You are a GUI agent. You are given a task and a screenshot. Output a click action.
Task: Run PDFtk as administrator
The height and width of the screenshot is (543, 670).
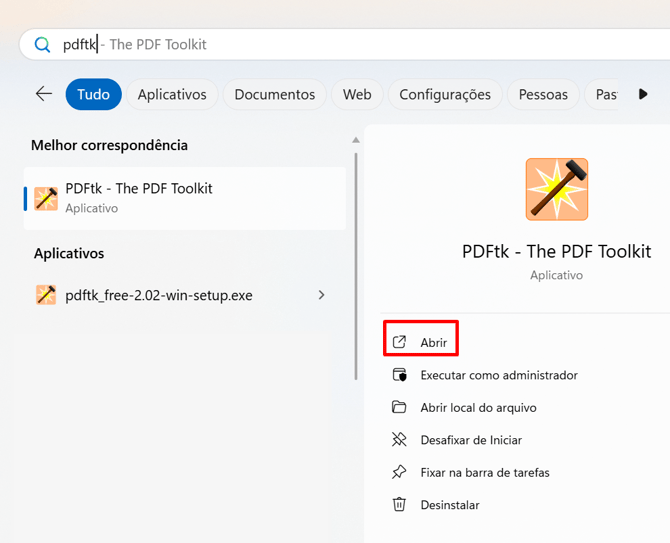(498, 375)
